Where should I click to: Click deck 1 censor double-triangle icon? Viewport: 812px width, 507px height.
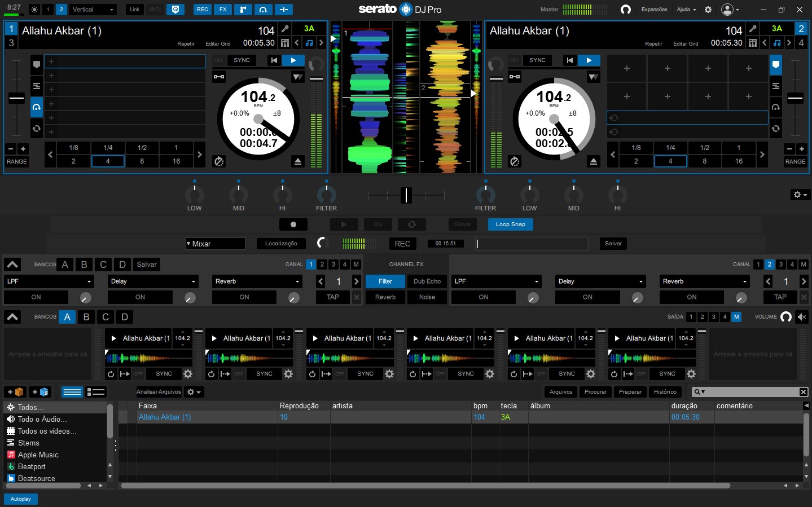click(x=297, y=77)
